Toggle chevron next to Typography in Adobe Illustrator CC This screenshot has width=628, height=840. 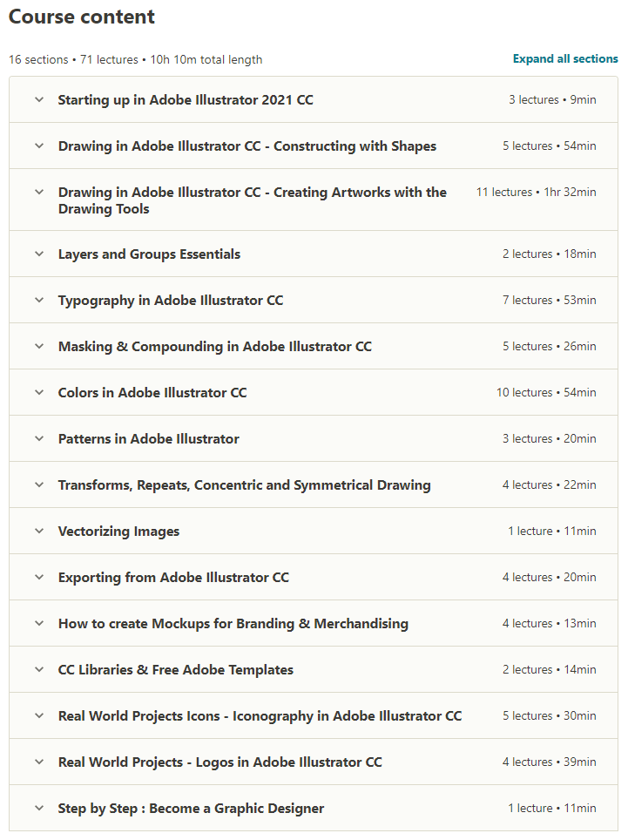pos(39,300)
